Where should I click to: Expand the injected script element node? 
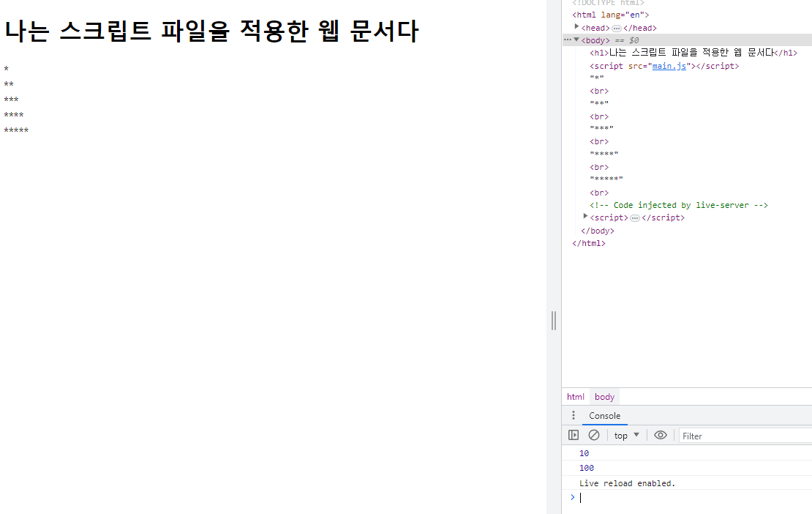[585, 217]
